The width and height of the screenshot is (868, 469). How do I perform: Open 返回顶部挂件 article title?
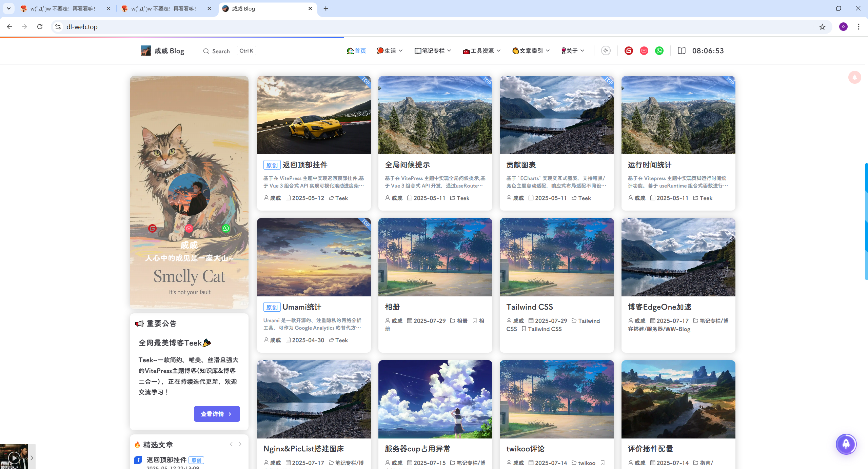(305, 165)
